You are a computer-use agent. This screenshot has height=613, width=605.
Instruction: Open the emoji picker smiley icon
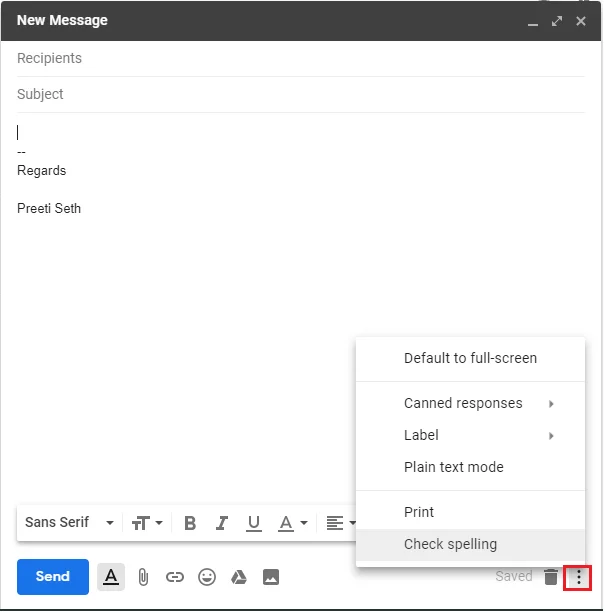coord(207,577)
